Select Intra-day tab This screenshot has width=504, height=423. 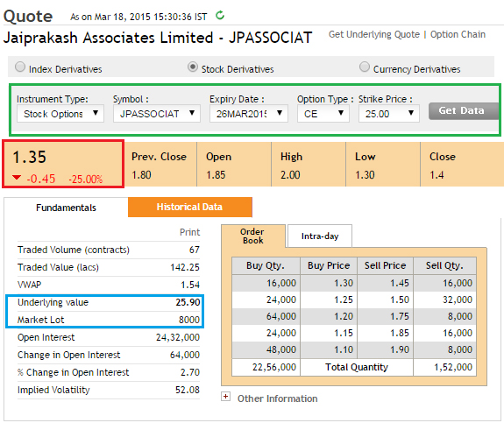click(x=320, y=236)
